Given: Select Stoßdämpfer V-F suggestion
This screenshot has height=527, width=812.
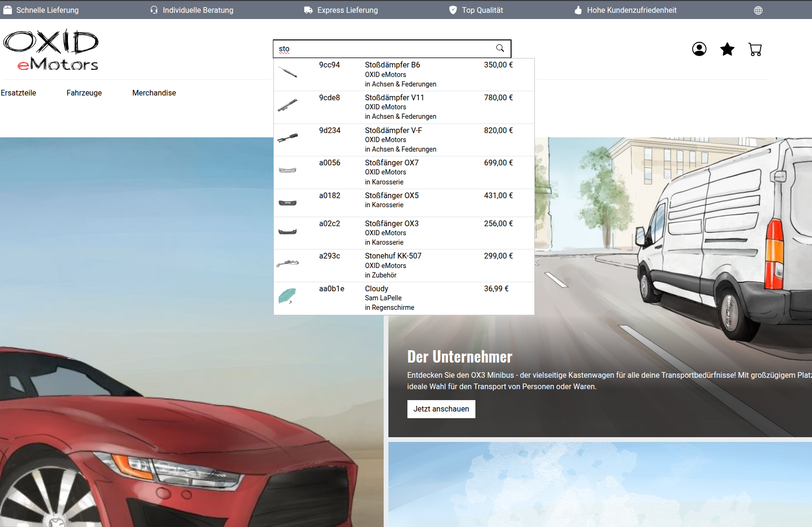Looking at the screenshot, I should [x=404, y=140].
